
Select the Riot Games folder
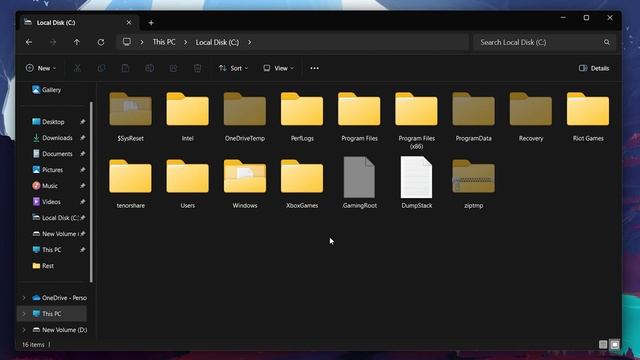(588, 117)
